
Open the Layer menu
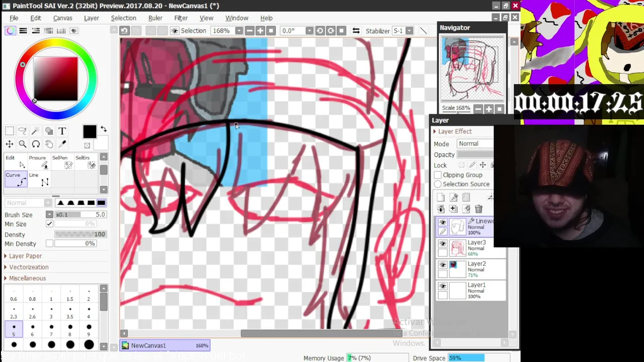point(91,18)
